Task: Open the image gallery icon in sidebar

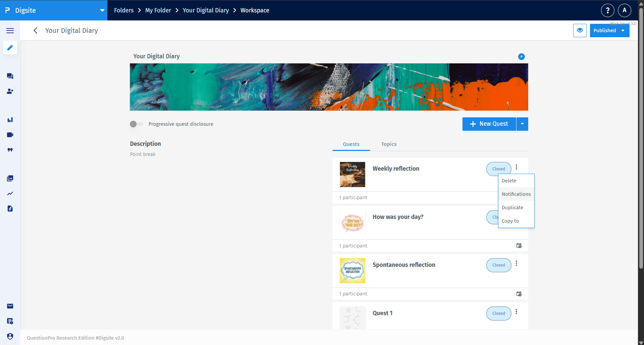Action: pos(10,178)
